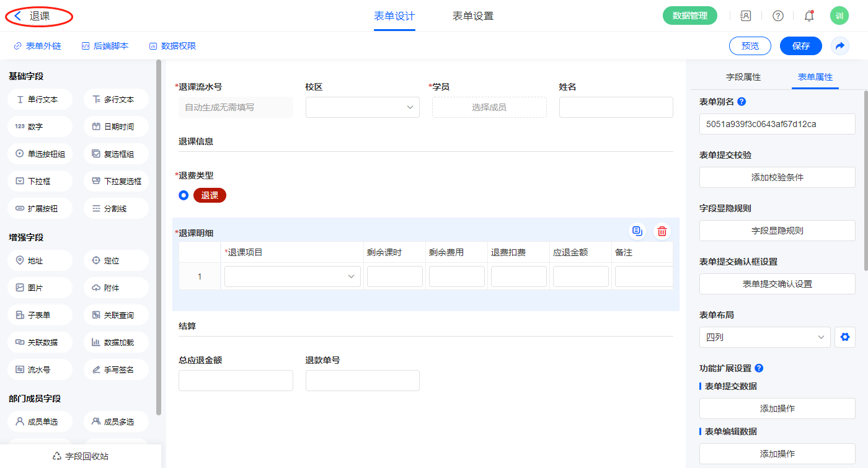This screenshot has width=868, height=468.
Task: Open the 退课项目 dropdown in the table
Action: click(x=292, y=276)
